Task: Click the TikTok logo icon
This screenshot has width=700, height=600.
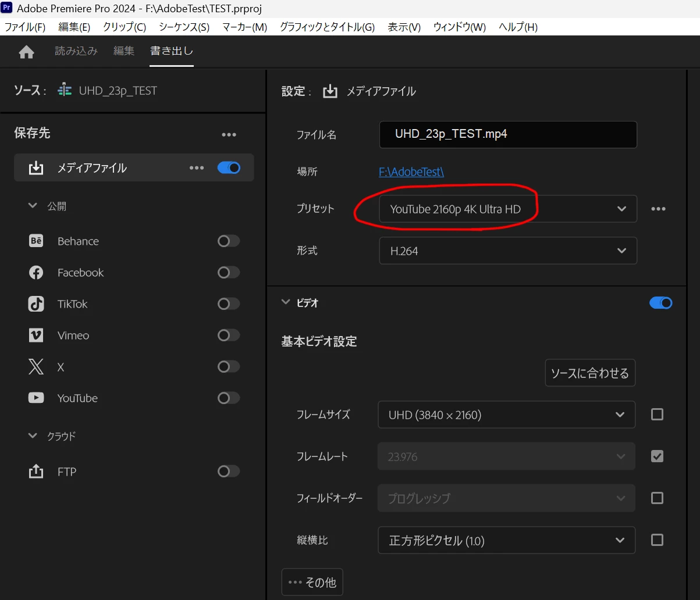Action: 36,303
